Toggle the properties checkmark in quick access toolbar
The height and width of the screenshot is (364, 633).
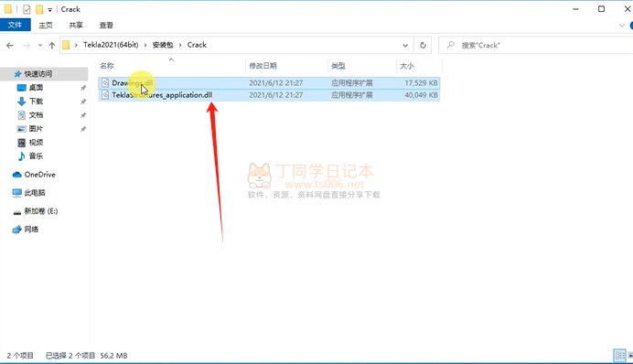[27, 9]
